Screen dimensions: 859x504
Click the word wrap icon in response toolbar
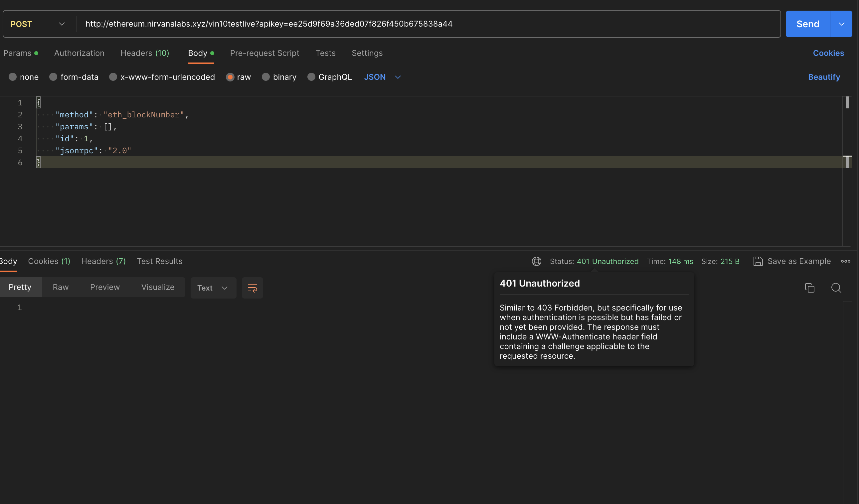pos(252,288)
